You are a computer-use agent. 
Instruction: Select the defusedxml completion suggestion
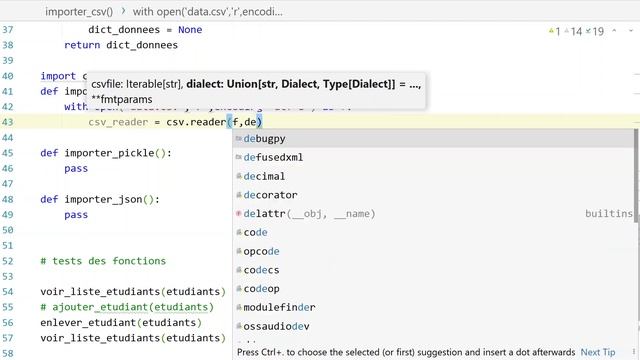(x=434, y=158)
